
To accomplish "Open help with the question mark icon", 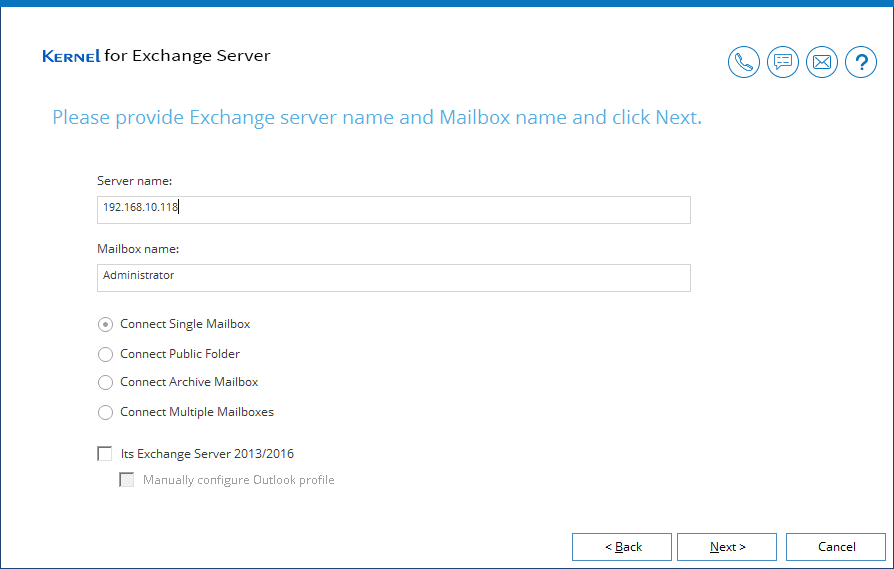I will [860, 62].
